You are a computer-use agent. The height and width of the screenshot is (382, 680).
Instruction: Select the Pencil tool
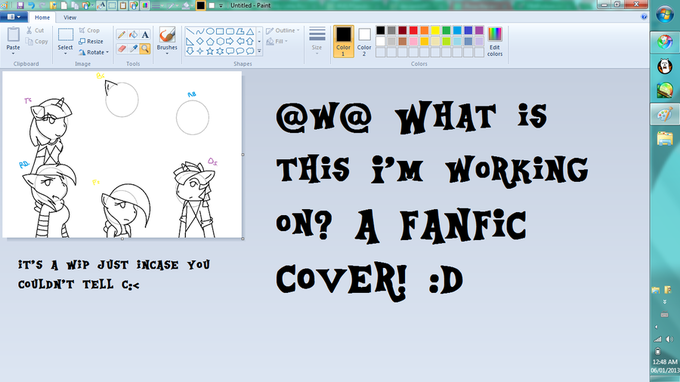[x=122, y=35]
